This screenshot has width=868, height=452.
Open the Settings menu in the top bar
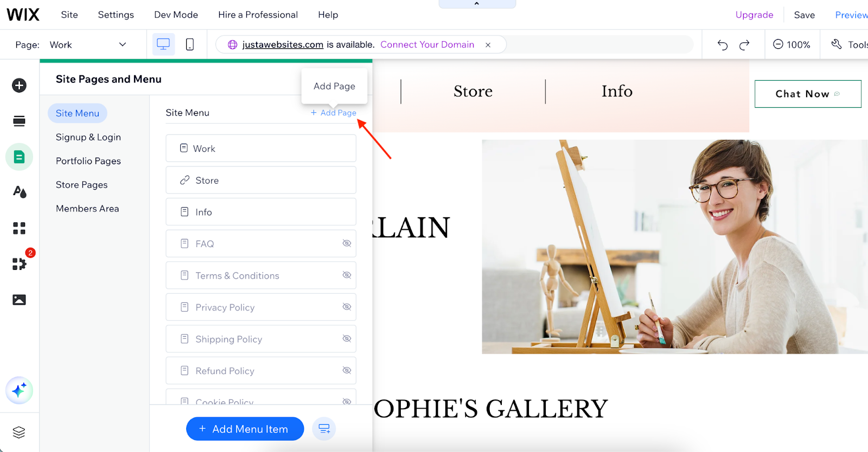pos(116,15)
